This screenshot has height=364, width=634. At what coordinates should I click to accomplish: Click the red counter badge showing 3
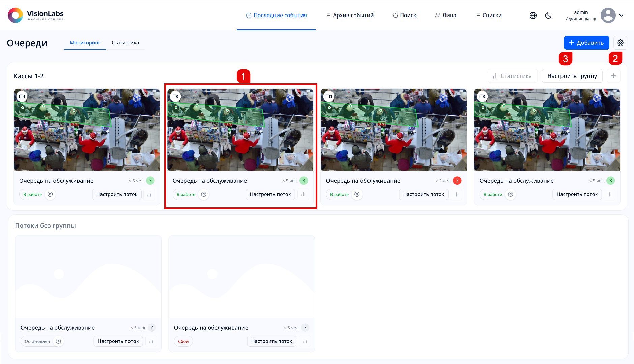click(x=457, y=181)
